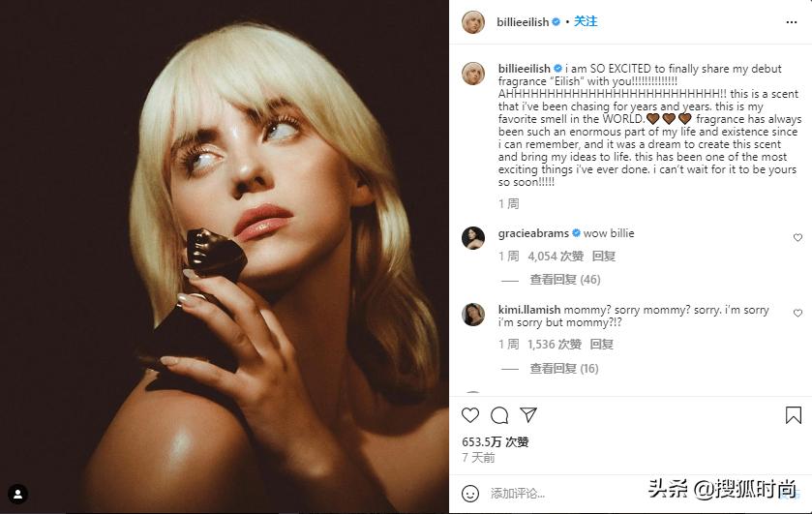Viewport: 812px width, 514px height.
Task: Bookmark the post with save icon
Action: [794, 415]
